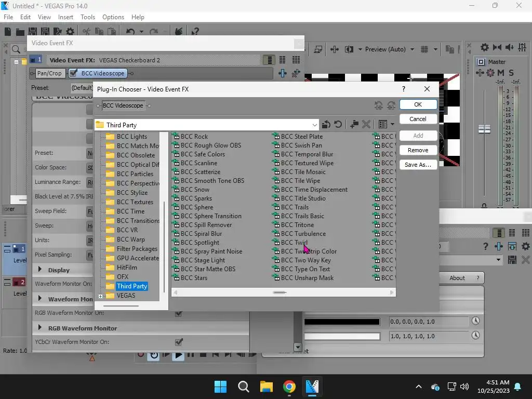Click the Open project folder icon
Image resolution: width=532 pixels, height=399 pixels.
(x=20, y=32)
